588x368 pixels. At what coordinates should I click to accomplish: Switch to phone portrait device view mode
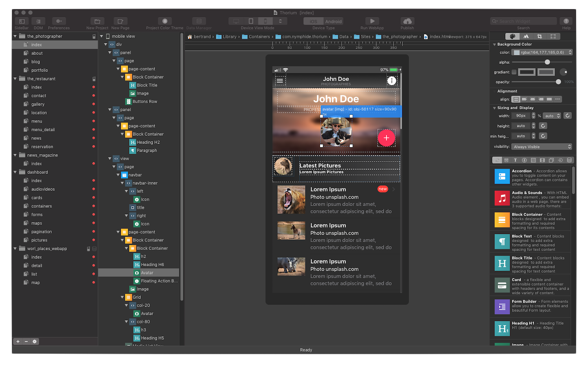(265, 21)
